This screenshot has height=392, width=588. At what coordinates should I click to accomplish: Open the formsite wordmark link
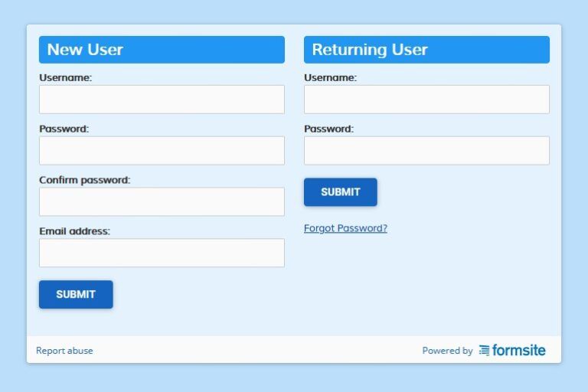(518, 350)
